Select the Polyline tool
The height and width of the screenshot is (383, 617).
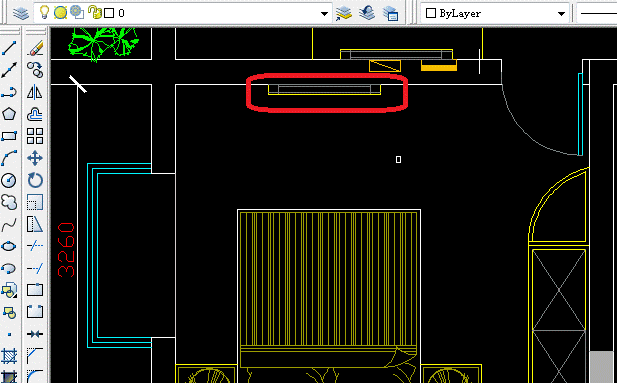coord(9,92)
